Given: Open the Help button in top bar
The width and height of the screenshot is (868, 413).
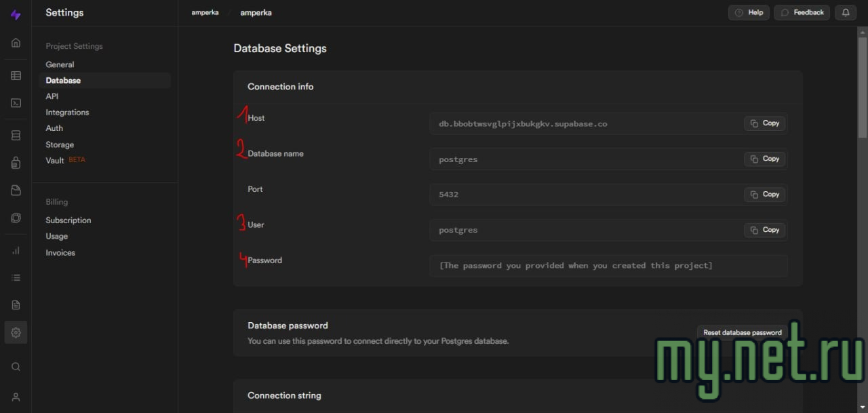Looking at the screenshot, I should click(x=749, y=12).
